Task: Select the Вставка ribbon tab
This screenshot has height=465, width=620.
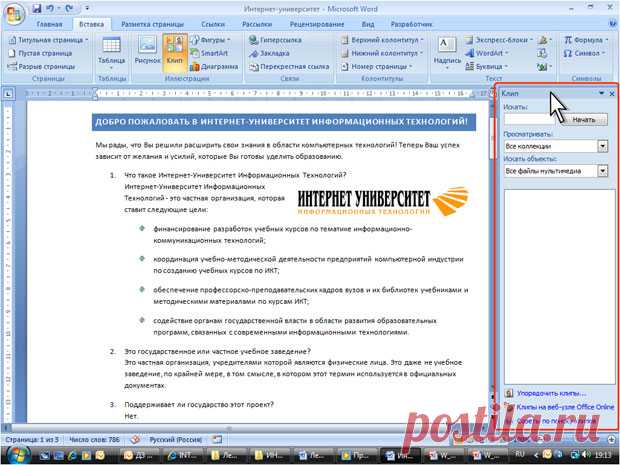Action: (x=91, y=25)
